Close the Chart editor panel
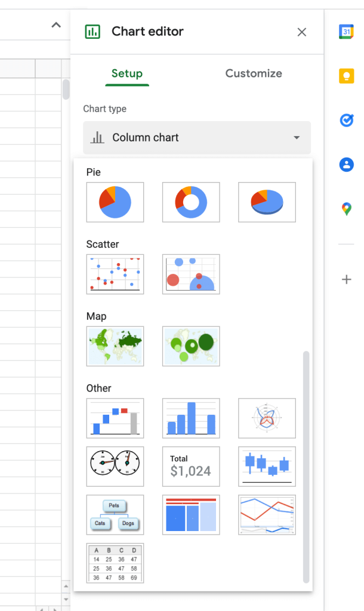Image resolution: width=364 pixels, height=611 pixels. click(302, 32)
